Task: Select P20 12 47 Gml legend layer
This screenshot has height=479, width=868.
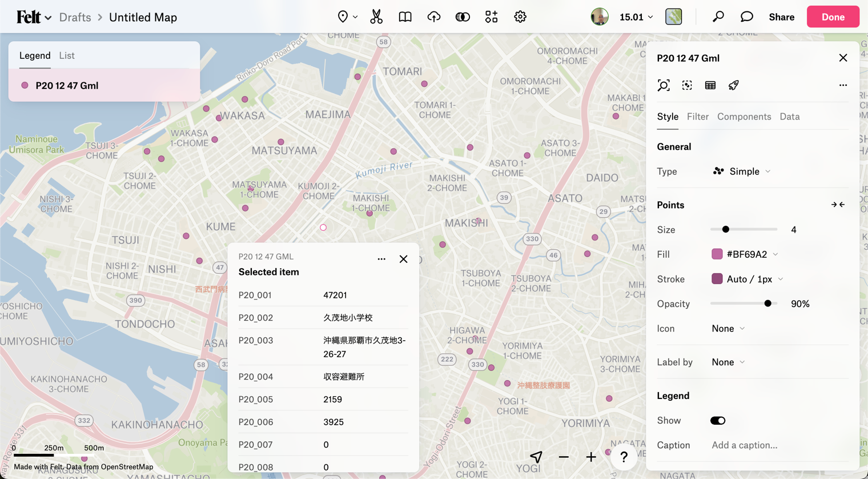Action: pyautogui.click(x=104, y=85)
